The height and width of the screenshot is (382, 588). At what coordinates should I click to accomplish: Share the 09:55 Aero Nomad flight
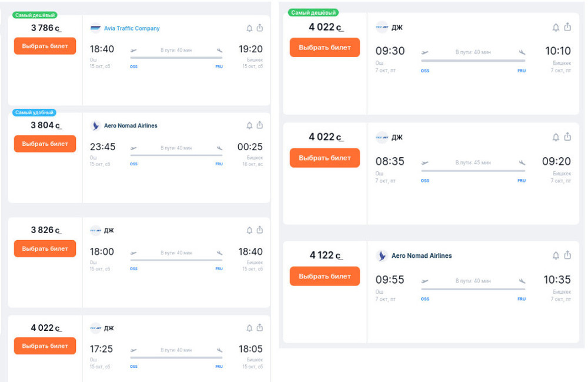567,255
